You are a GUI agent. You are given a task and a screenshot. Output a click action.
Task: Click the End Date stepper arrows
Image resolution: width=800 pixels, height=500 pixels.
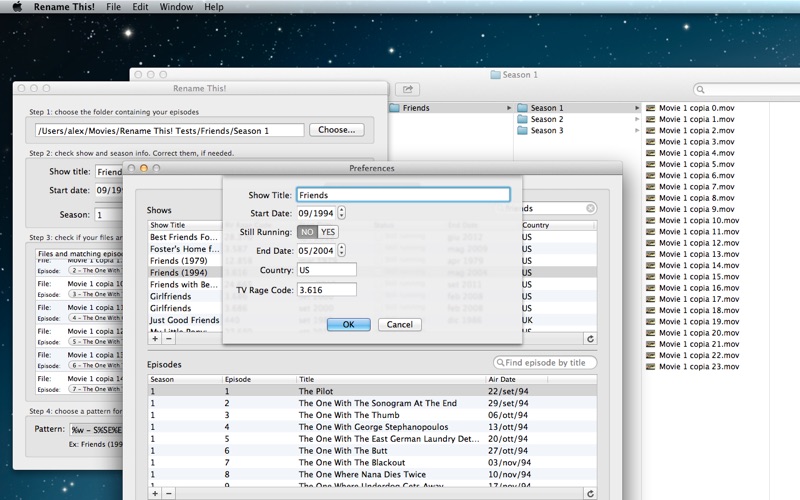(x=342, y=251)
